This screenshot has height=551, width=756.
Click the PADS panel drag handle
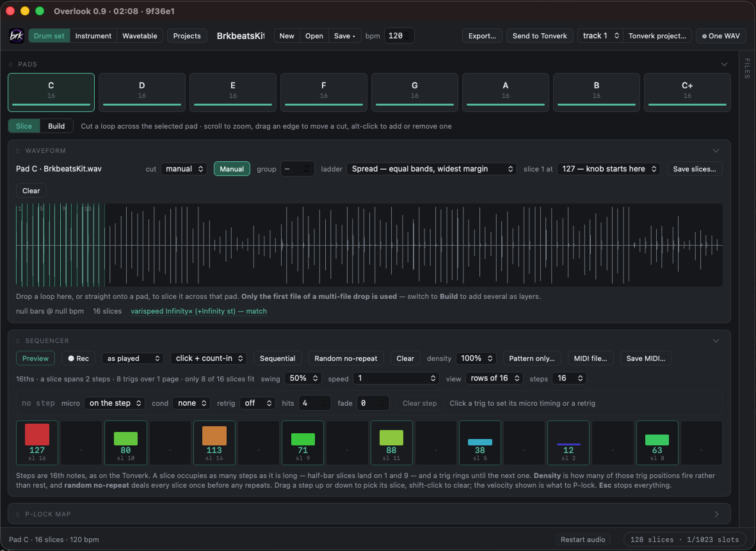click(11, 64)
